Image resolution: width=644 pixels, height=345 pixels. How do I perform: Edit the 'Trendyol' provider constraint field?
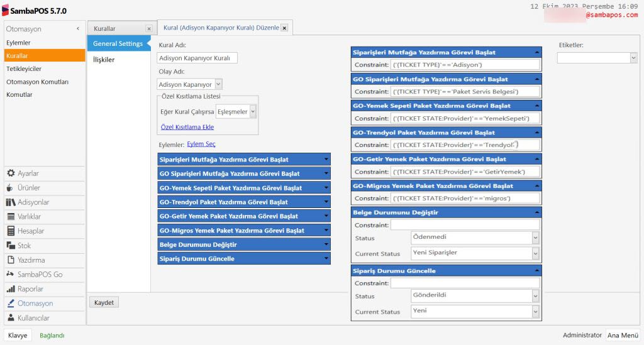[465, 145]
